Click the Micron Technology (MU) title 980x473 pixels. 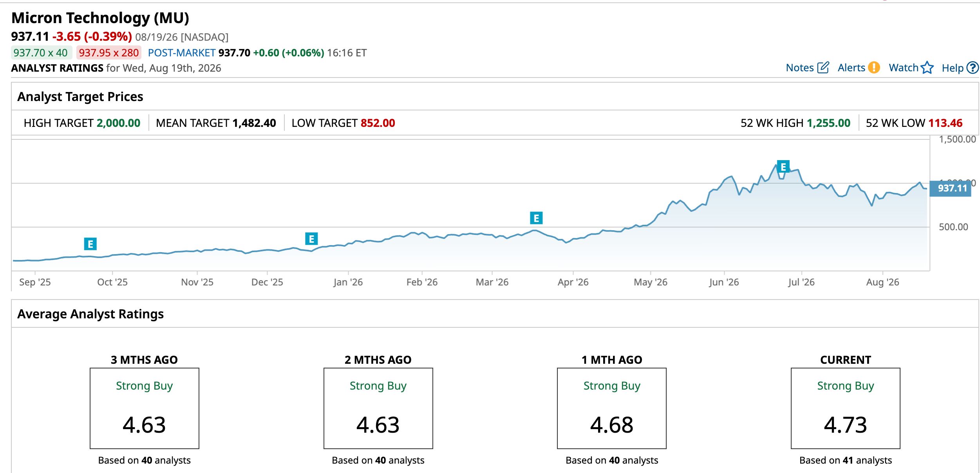(x=100, y=18)
